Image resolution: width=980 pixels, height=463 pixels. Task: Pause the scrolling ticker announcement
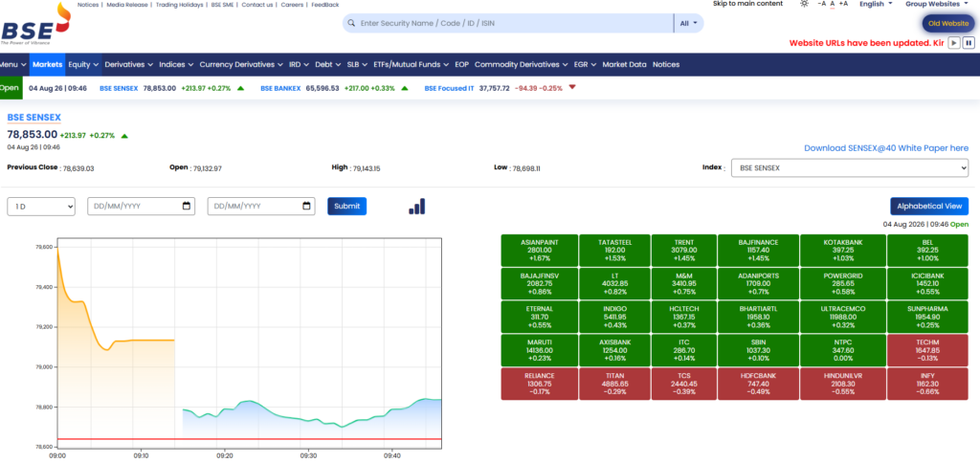969,42
